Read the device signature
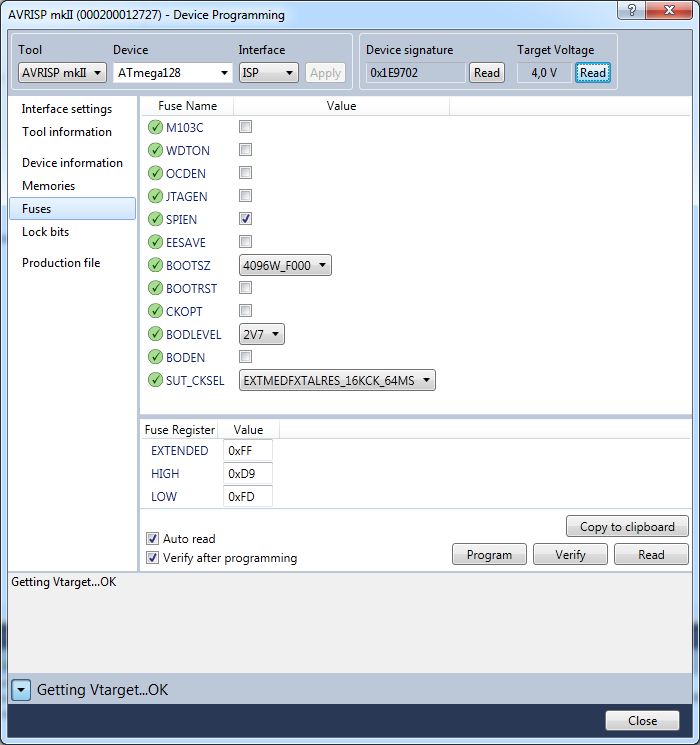Image resolution: width=700 pixels, height=745 pixels. tap(487, 73)
